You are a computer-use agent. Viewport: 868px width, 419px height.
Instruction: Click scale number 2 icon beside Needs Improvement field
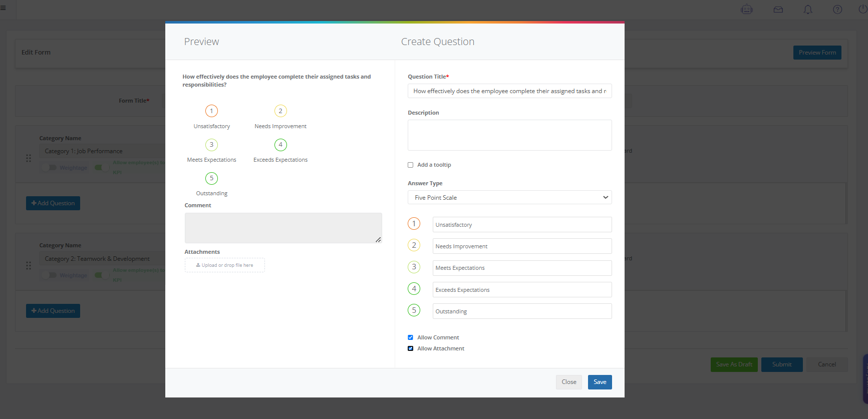[414, 245]
